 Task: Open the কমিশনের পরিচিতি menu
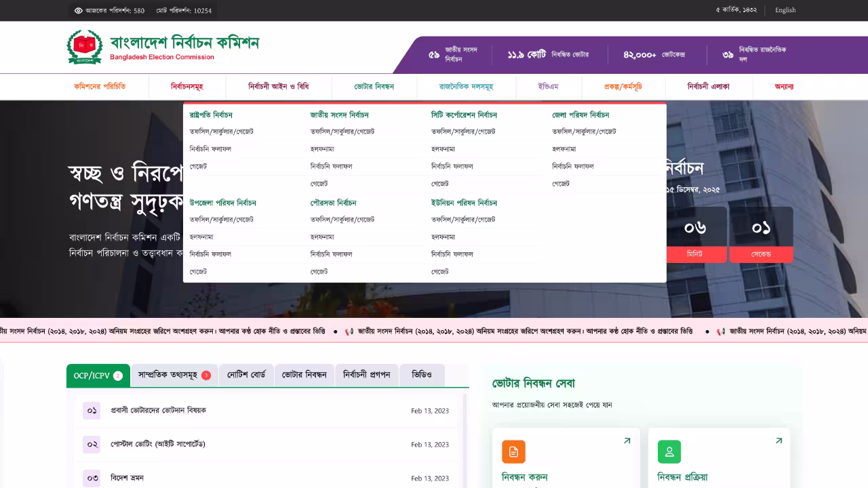coord(100,87)
